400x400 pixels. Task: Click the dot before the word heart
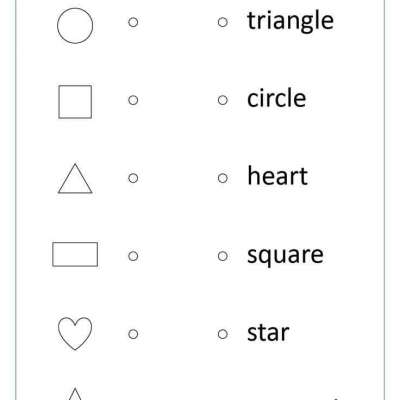[223, 178]
